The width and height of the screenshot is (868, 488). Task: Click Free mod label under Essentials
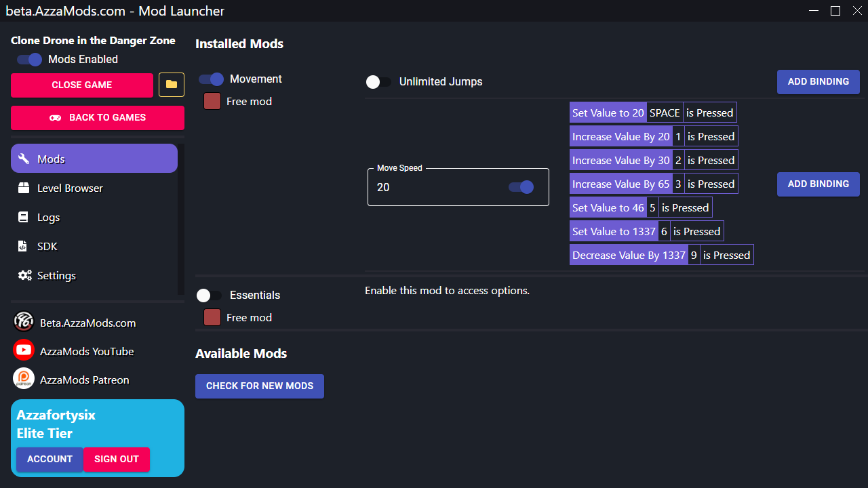point(249,317)
